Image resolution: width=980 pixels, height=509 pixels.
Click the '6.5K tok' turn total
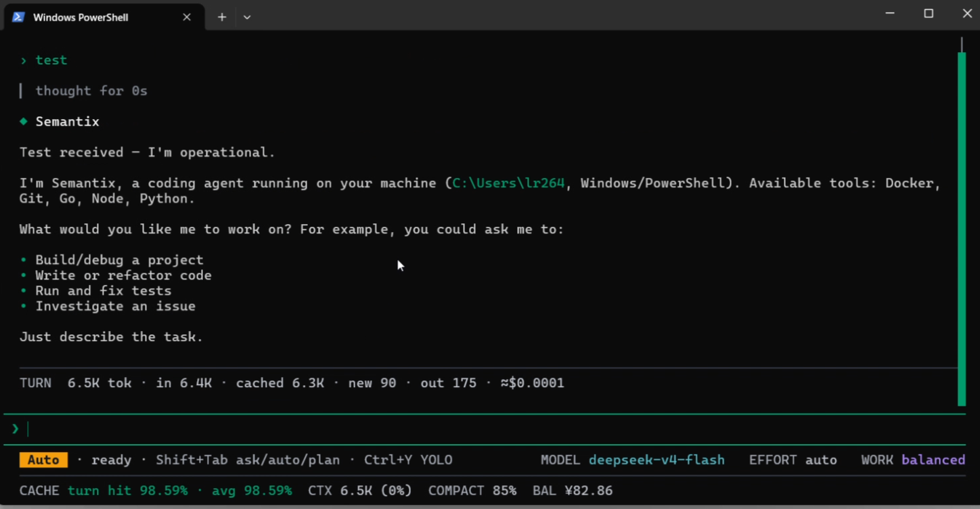[x=99, y=383]
